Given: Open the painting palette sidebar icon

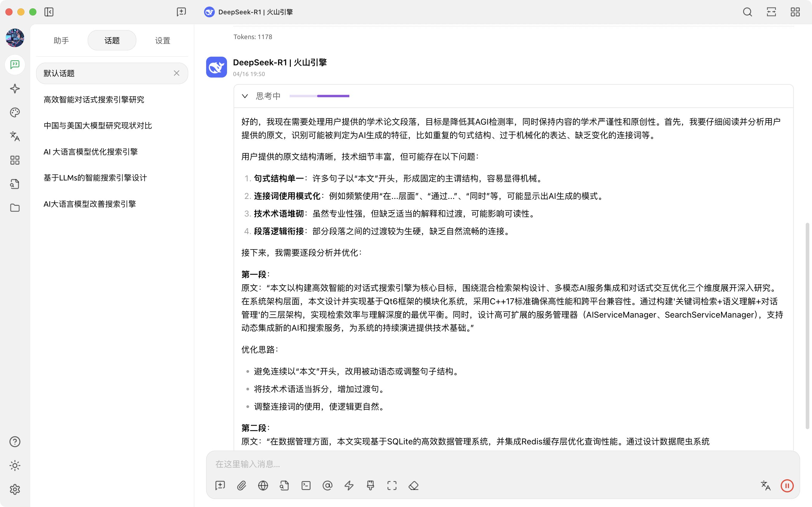Looking at the screenshot, I should coord(15,112).
